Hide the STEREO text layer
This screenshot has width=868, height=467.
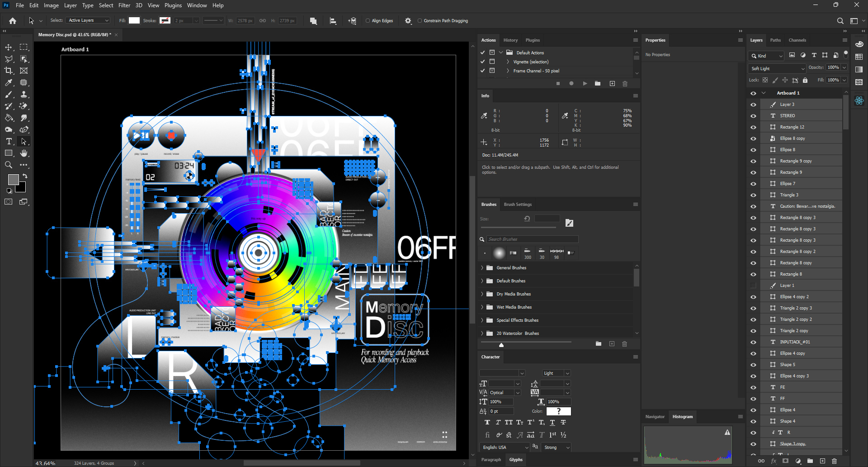coord(753,116)
